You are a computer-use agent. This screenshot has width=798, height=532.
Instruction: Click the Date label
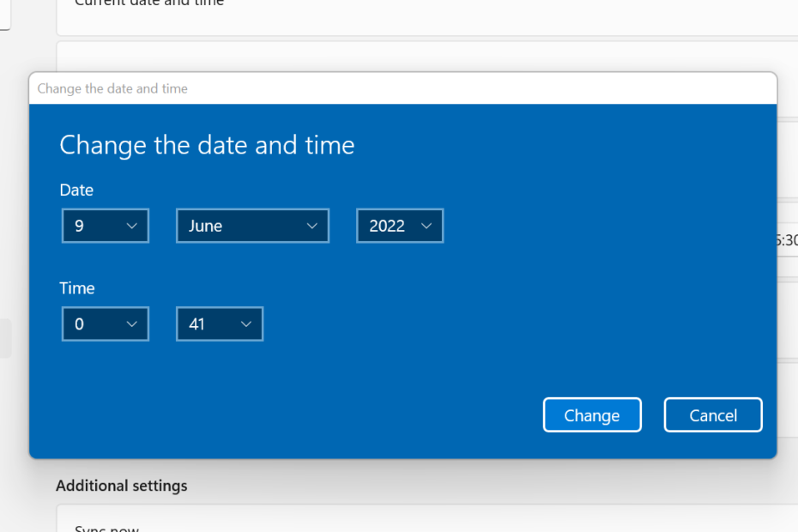(76, 190)
